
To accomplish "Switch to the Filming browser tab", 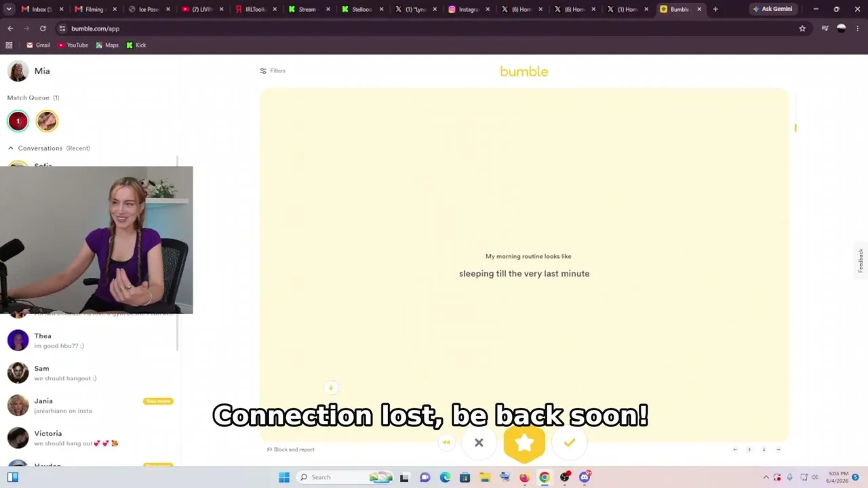I will [x=95, y=9].
